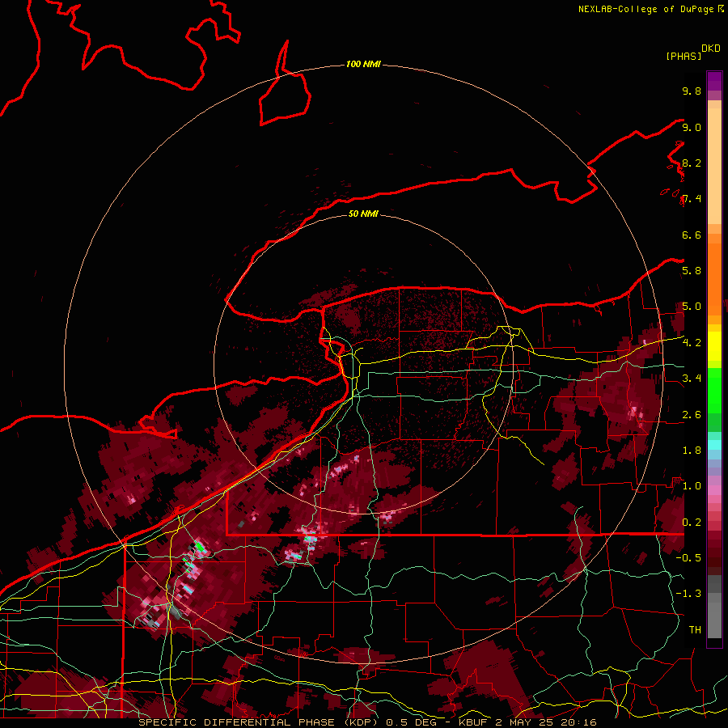Click the 100 NMI range ring label
Viewport: 728px width, 728px height.
[363, 64]
